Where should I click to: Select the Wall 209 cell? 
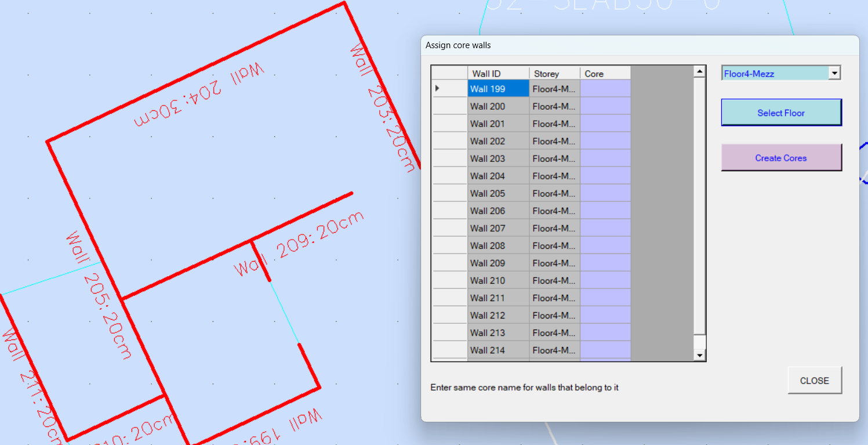[x=498, y=263]
